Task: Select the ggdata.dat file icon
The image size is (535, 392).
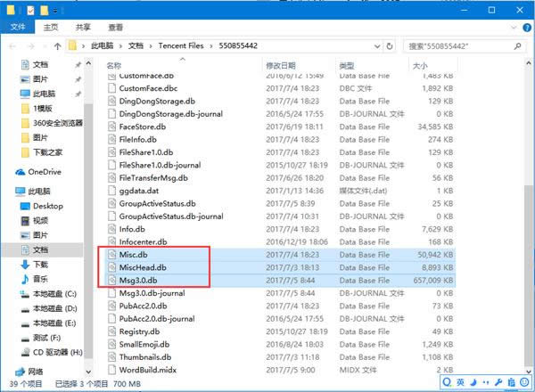Action: [x=111, y=190]
